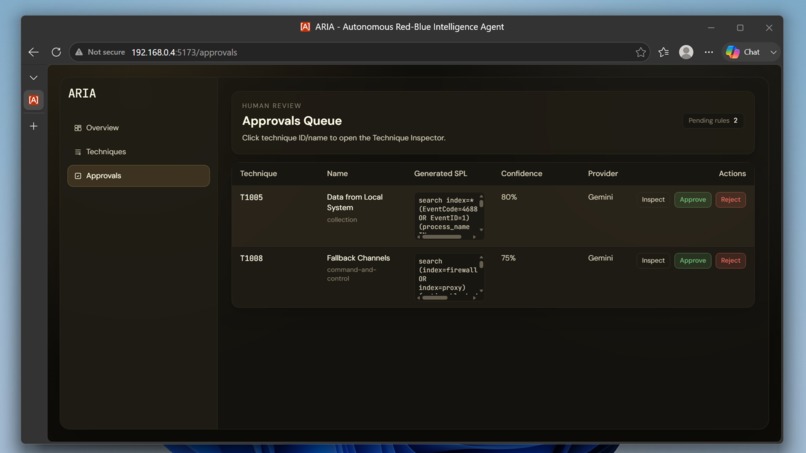Click the Actions column header
Image resolution: width=806 pixels, height=453 pixels.
coord(732,174)
